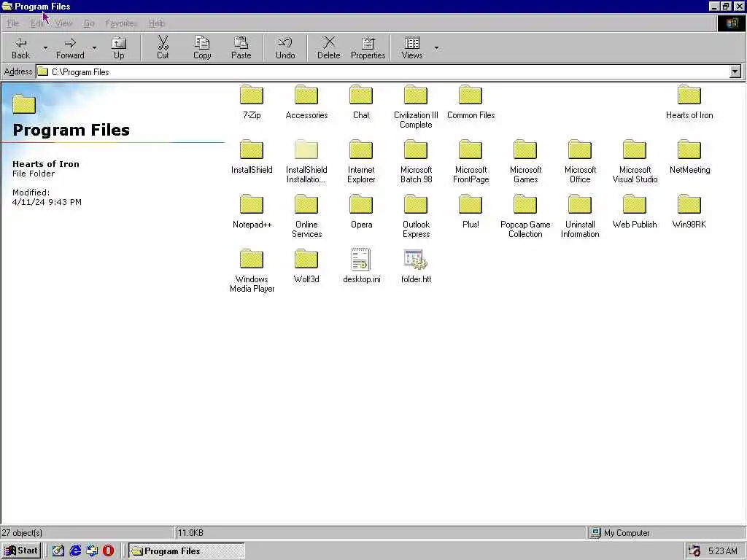Open the Help menu
The width and height of the screenshot is (747, 560).
156,23
